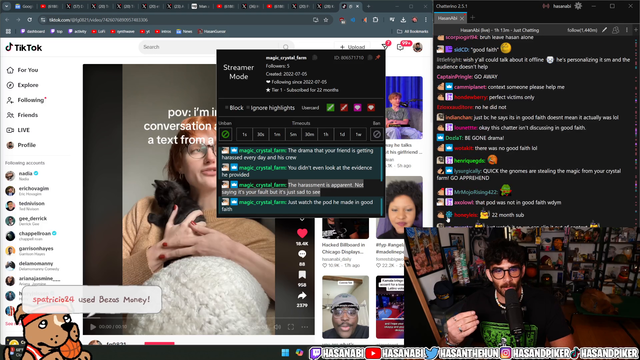The image size is (640, 360).
Task: Bookmark the TikTok video
Action: pyautogui.click(x=302, y=275)
